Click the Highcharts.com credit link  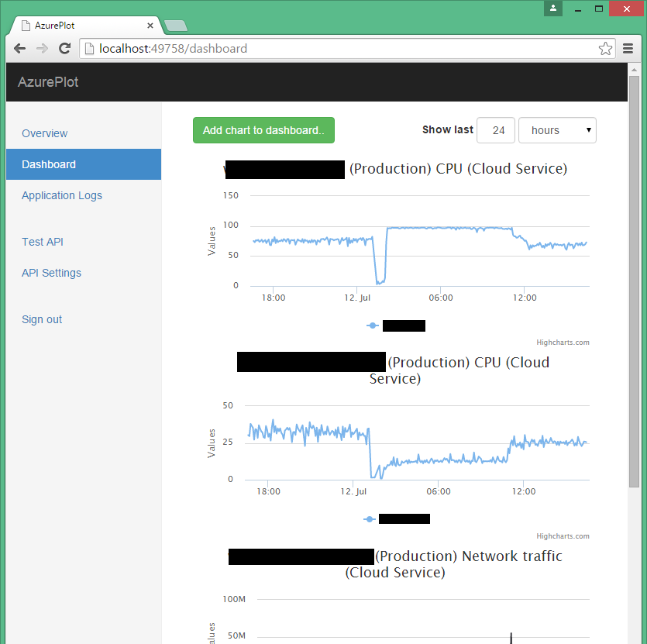coord(564,342)
